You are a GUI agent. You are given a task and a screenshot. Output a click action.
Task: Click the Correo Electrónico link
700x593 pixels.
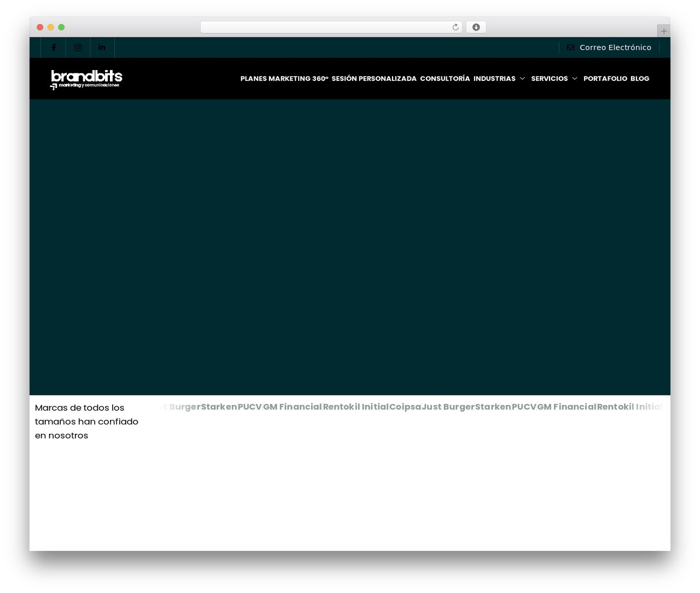[x=615, y=48]
